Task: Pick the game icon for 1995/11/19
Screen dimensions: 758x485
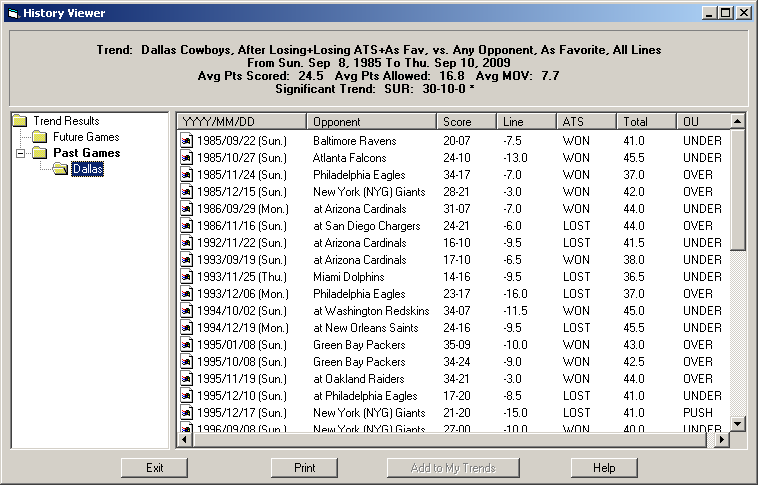Action: tap(187, 379)
